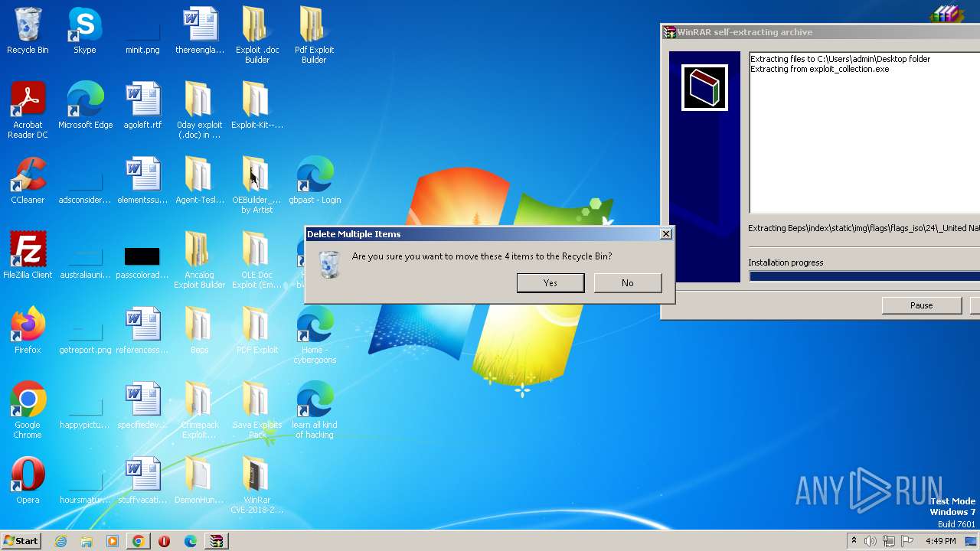This screenshot has height=551, width=980.
Task: Open Windows Explorer from taskbar
Action: (x=87, y=541)
